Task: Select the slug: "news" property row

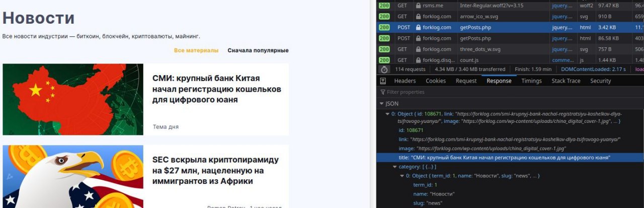Action: click(x=510, y=203)
